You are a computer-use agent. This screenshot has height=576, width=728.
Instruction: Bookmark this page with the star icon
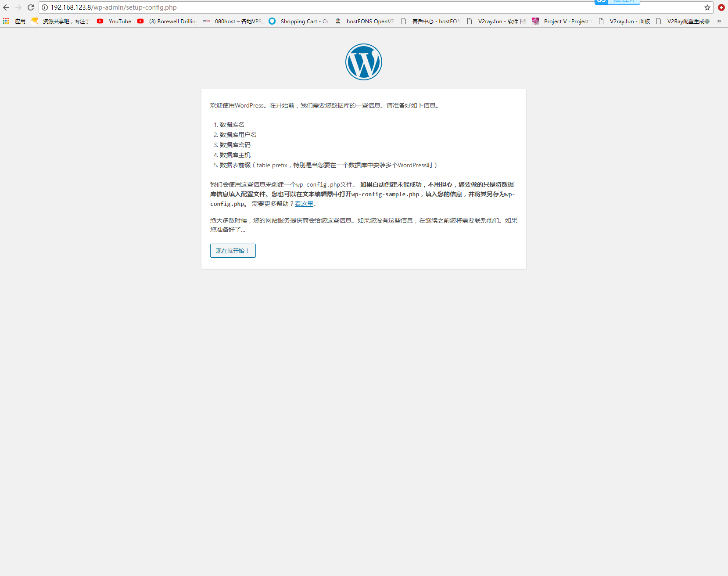coord(707,7)
